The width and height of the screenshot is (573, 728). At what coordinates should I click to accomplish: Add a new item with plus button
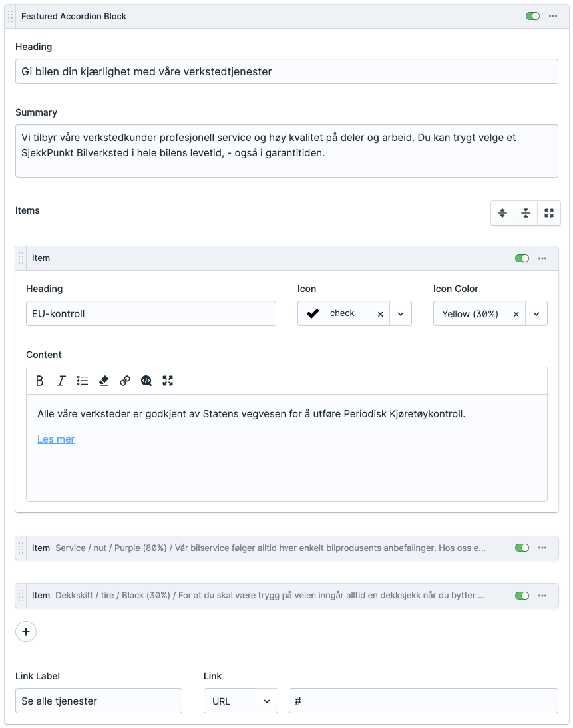(x=26, y=632)
